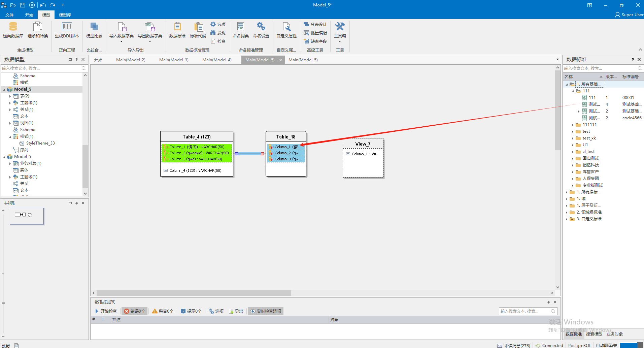Open the toolbox (工具箱)

(340, 32)
